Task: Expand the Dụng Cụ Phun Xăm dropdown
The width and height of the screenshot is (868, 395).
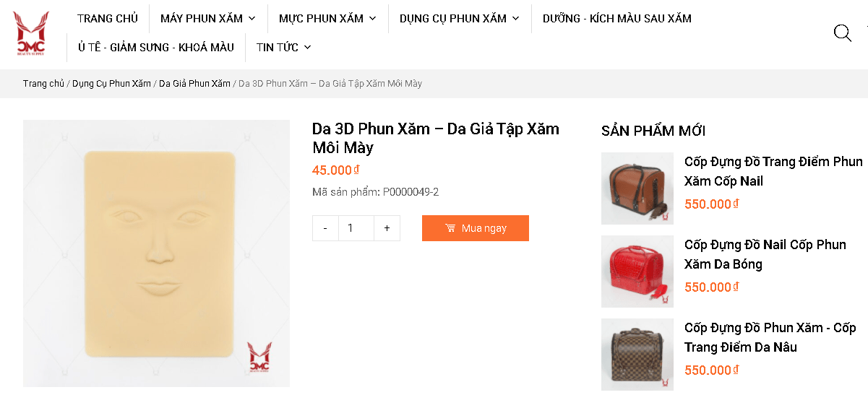Action: pyautogui.click(x=515, y=19)
